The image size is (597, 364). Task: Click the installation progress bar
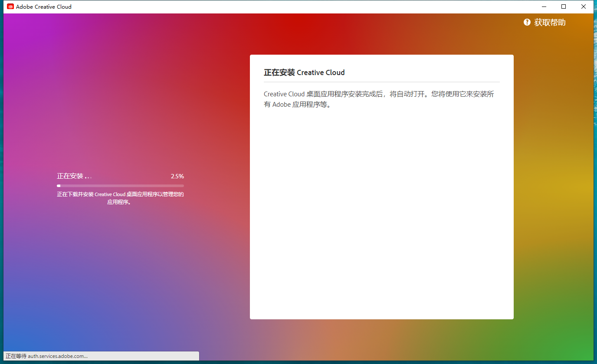pos(120,185)
